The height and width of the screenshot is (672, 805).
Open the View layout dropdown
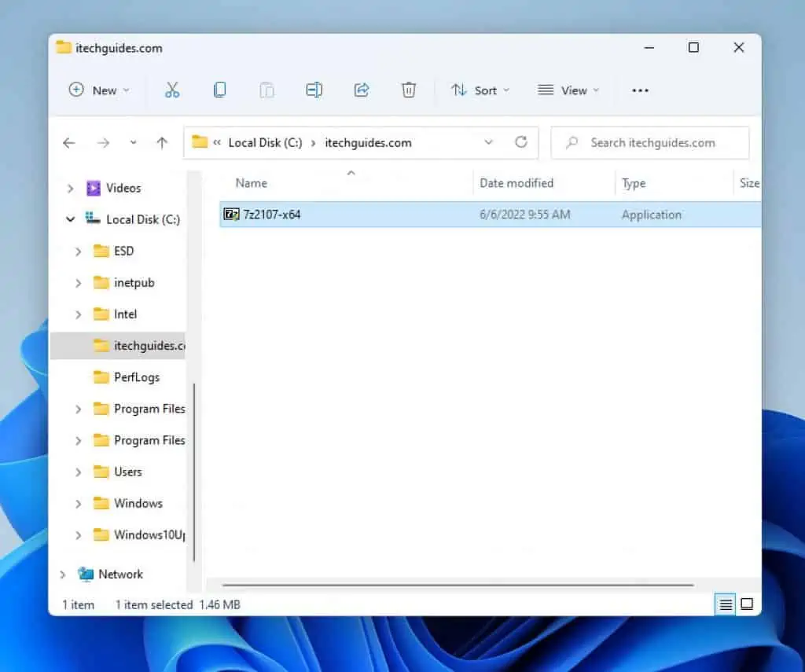(568, 90)
